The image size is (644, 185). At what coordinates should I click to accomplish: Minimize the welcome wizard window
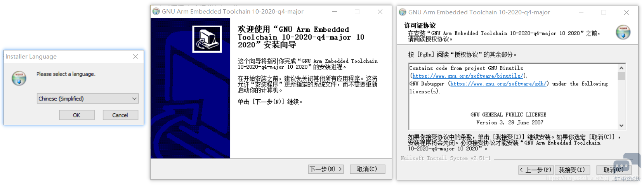(334, 12)
